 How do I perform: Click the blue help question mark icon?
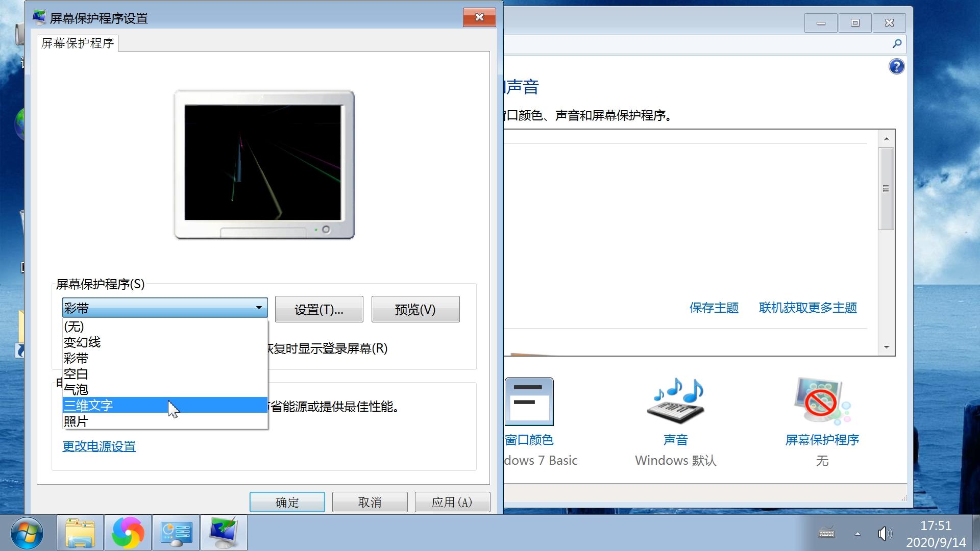coord(896,66)
